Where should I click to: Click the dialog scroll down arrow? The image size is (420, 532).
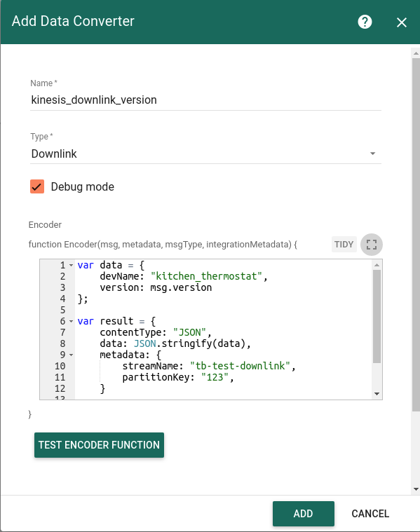point(416,489)
